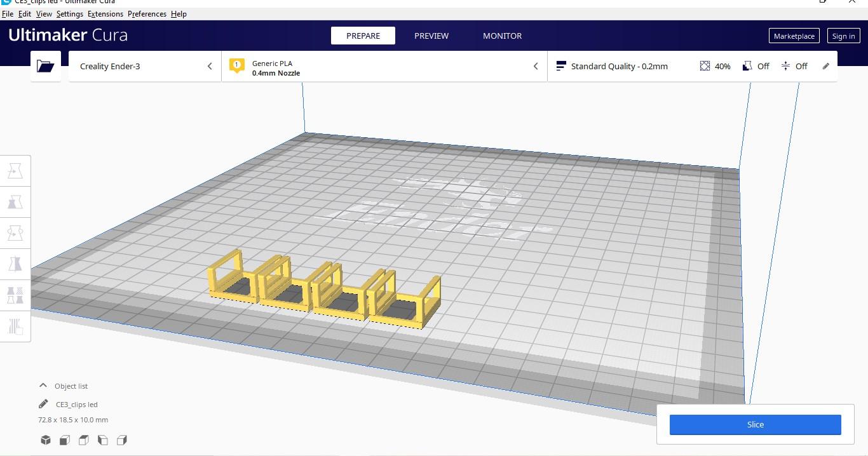Open file using the folder icon
868x456 pixels.
(45, 66)
